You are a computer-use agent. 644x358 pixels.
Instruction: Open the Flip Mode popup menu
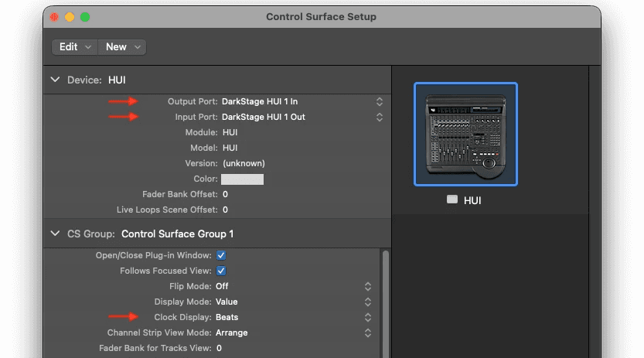368,286
